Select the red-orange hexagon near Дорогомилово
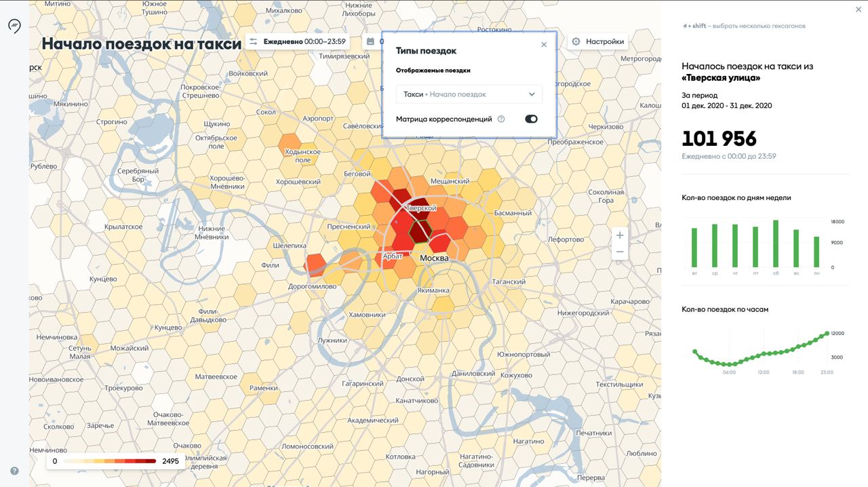The image size is (868, 487). click(x=315, y=265)
